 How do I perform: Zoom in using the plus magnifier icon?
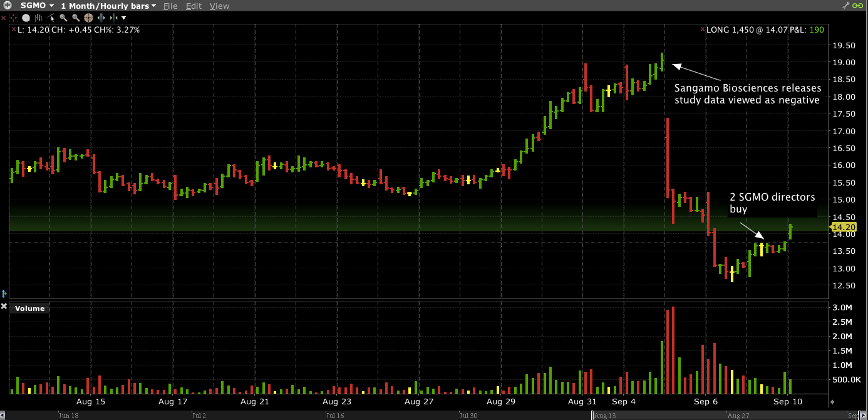click(x=63, y=18)
